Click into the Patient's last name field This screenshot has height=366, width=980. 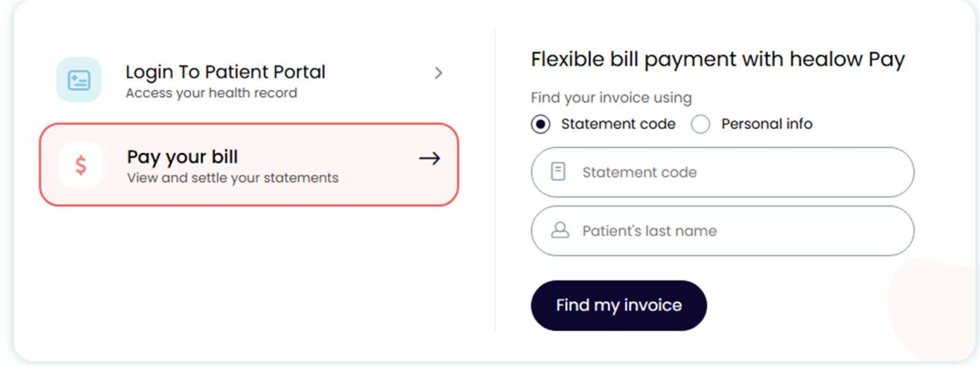pos(734,231)
